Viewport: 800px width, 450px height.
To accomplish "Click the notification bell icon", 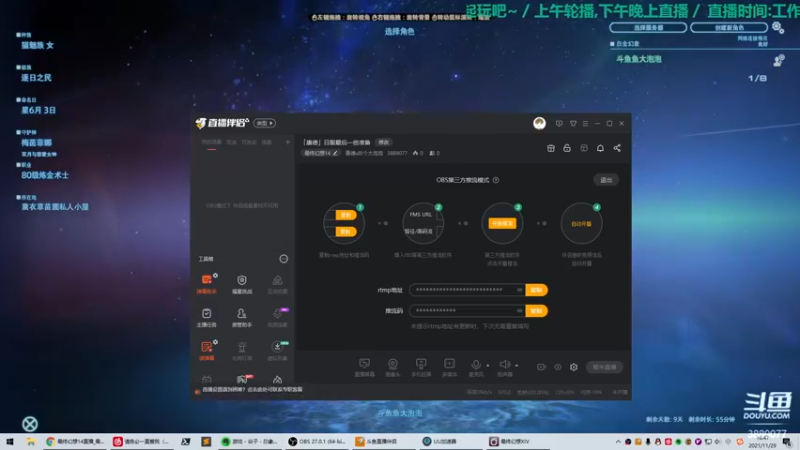I will click(601, 148).
